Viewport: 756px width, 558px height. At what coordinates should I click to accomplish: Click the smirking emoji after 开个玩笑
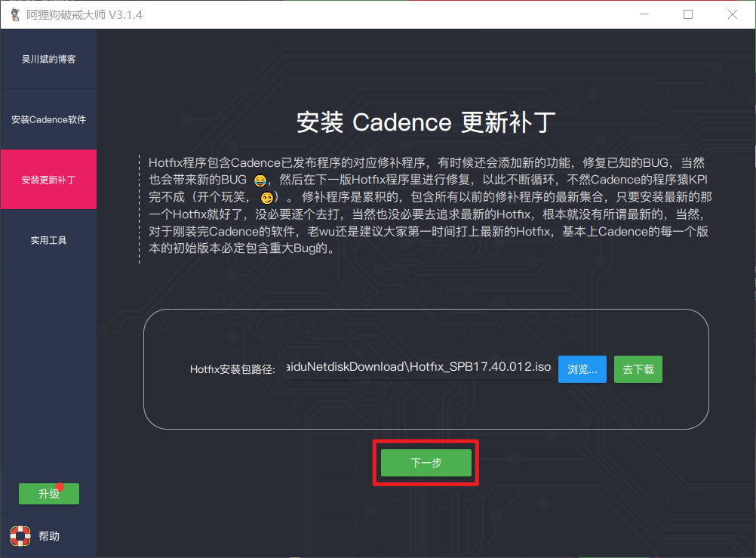pos(266,198)
